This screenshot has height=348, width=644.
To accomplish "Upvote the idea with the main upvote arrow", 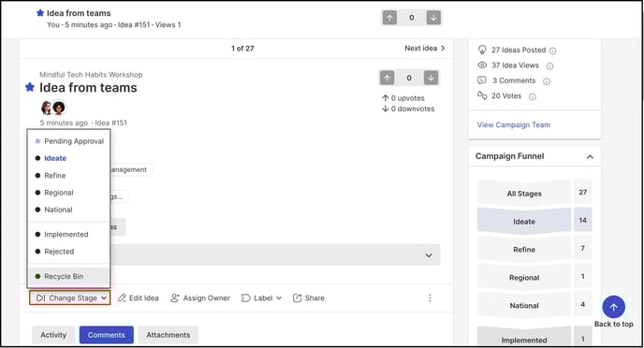I will coord(387,78).
